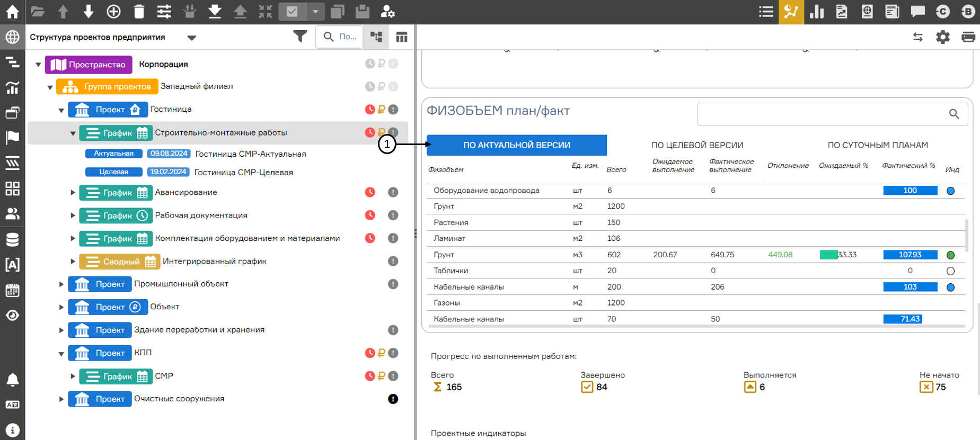This screenshot has height=440, width=980.
Task: Toggle table columns view button
Action: click(x=402, y=37)
